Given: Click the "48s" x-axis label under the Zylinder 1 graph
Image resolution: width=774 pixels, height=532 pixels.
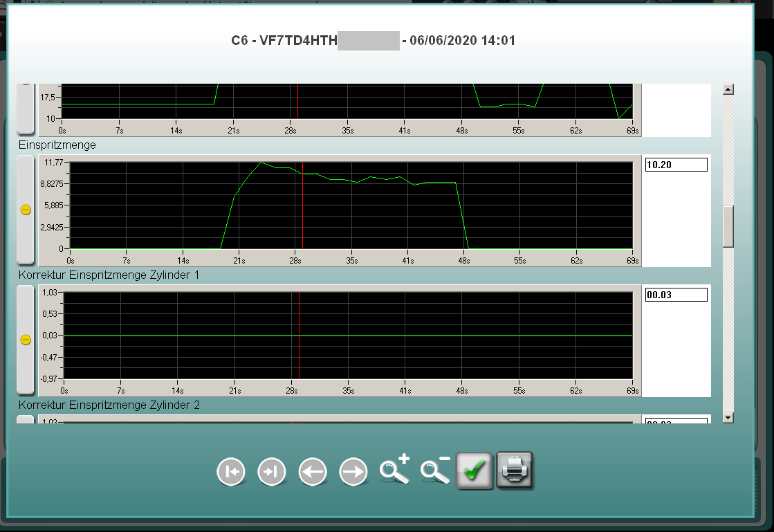Looking at the screenshot, I should [462, 391].
